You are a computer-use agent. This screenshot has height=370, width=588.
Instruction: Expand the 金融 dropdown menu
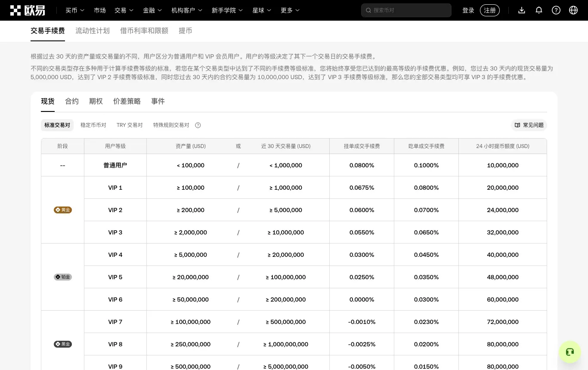tap(152, 10)
